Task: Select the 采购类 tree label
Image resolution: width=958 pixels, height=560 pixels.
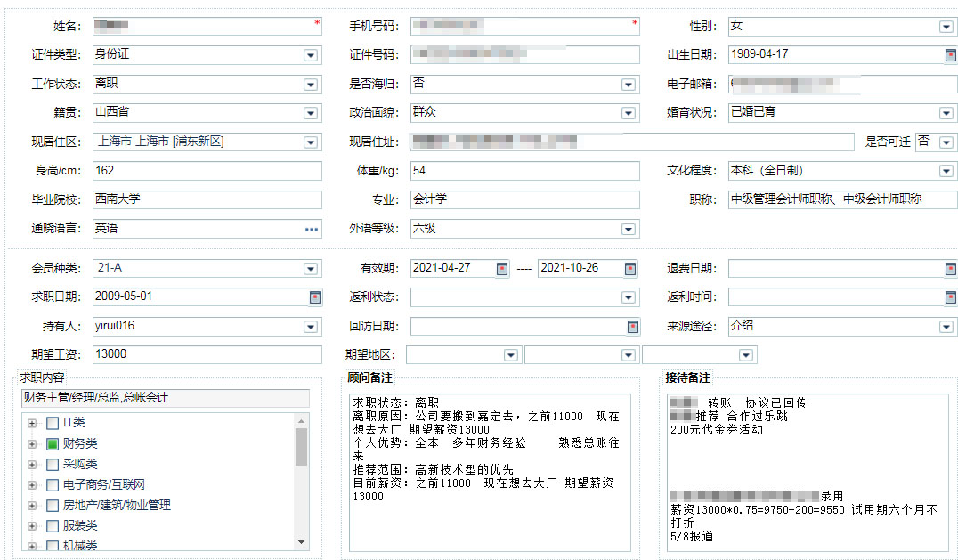Action: [80, 464]
